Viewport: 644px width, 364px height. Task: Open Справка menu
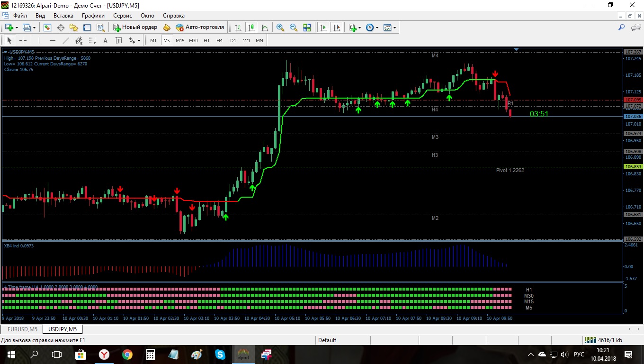click(174, 15)
